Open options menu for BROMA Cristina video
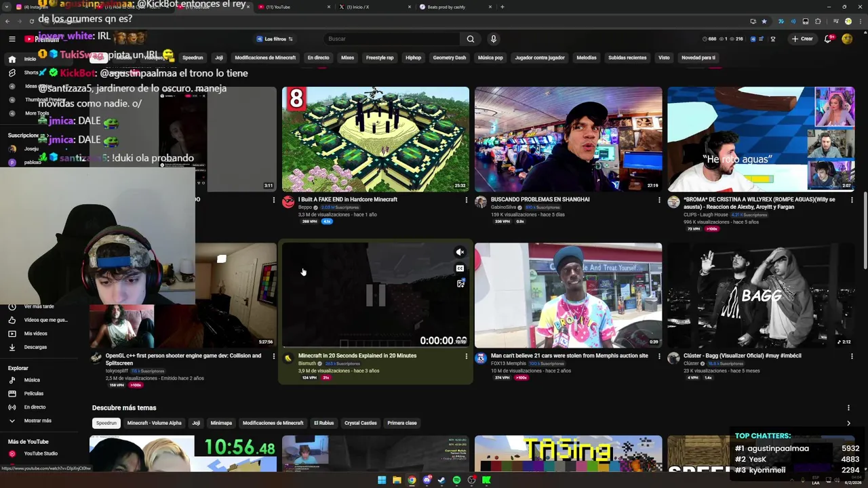 click(x=852, y=200)
